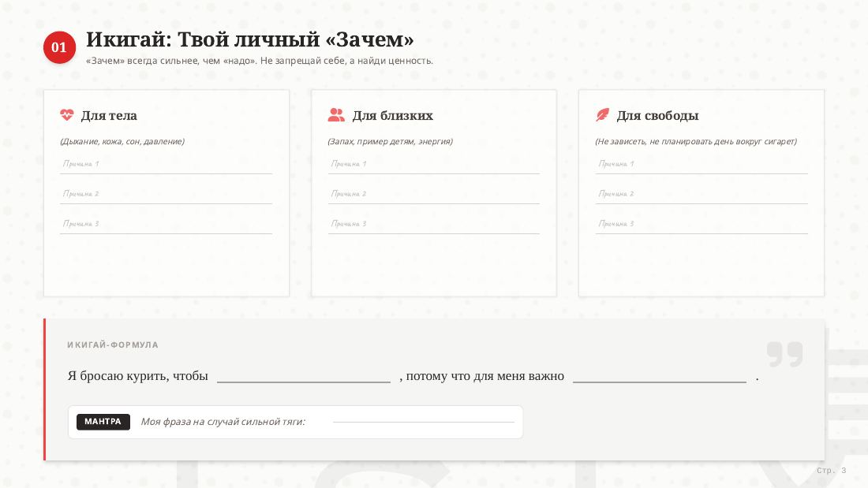868x488 pixels.
Task: Click the people icon beside Для близких
Action: pos(336,115)
